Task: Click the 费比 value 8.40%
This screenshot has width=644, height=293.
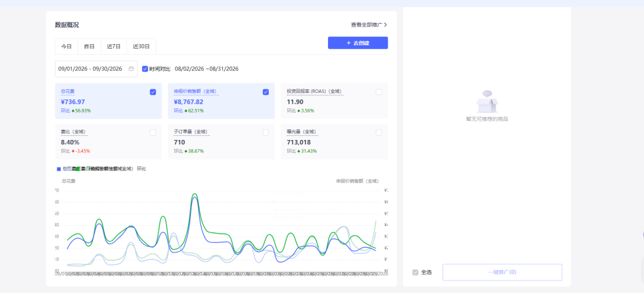Action: [70, 142]
